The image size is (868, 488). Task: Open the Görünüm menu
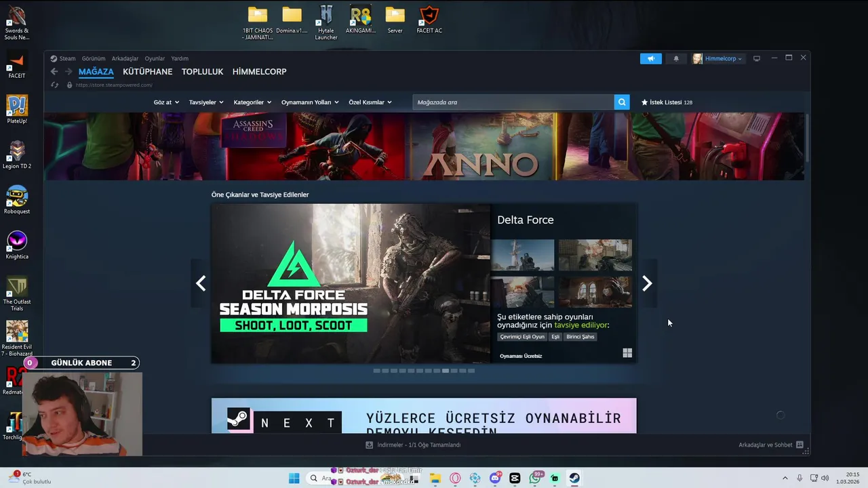(x=94, y=58)
